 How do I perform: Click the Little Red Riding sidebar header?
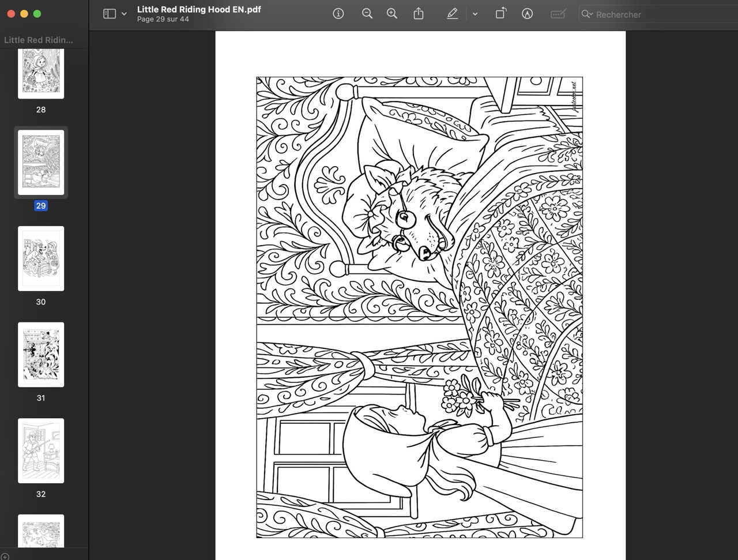[x=39, y=40]
